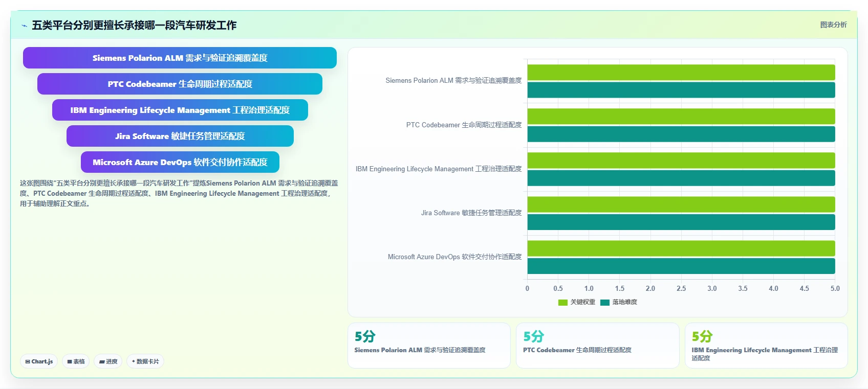Toggle the 关键权重 legend swatch
Screen dimensions: 868x389
point(563,302)
